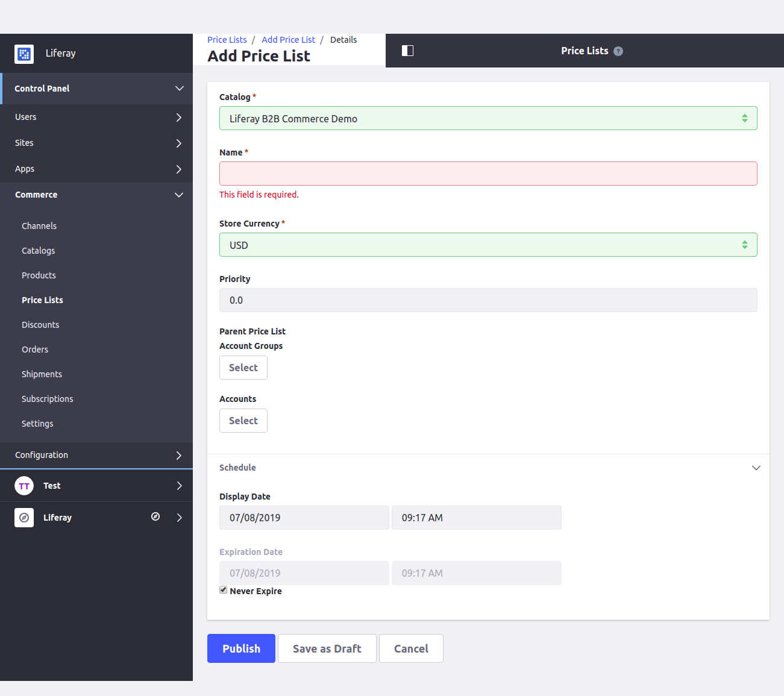Viewport: 784px width, 696px height.
Task: Cancel adding the price list
Action: [x=411, y=648]
